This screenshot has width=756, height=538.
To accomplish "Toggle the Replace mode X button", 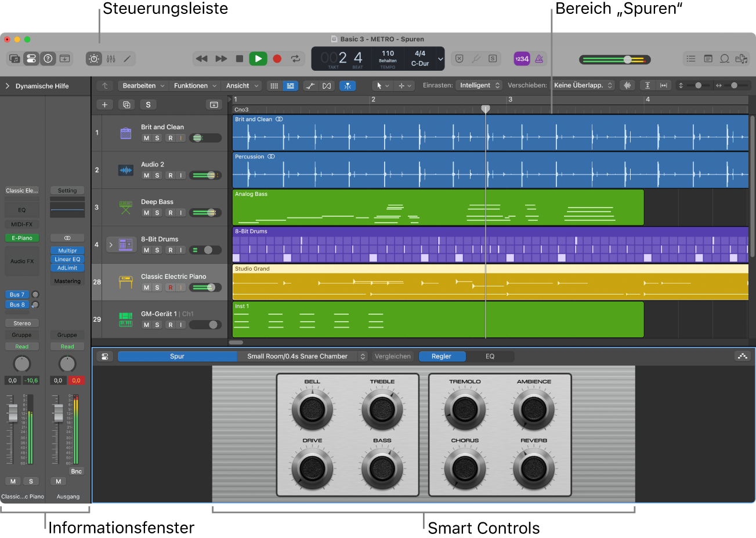I will pos(459,59).
